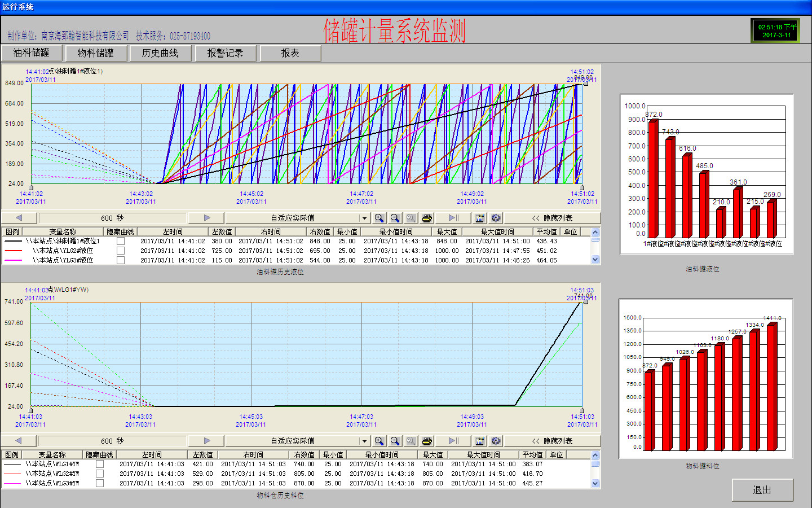Click the 872.0 bar in oil tank level chart
Image resolution: width=812 pixels, height=508 pixels.
tap(653, 178)
